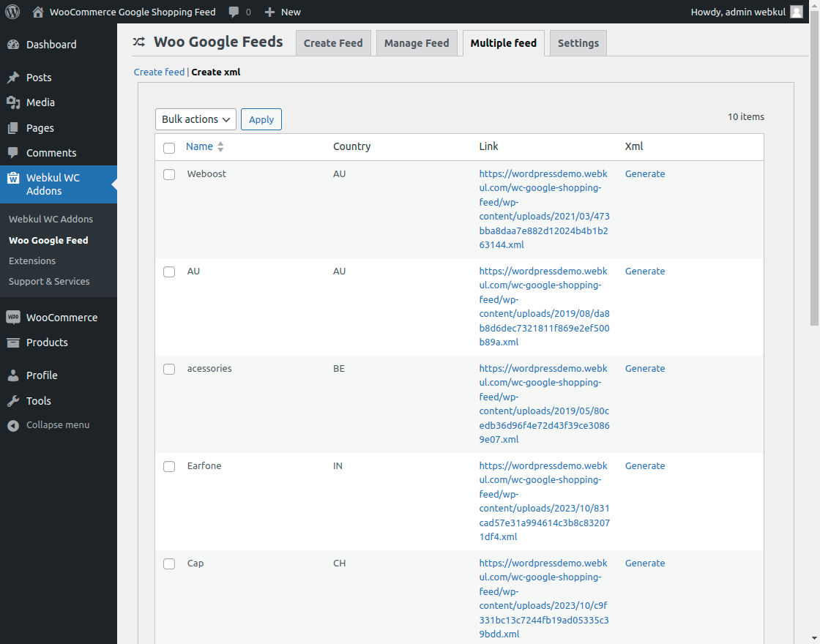
Task: Open the Bulk actions dropdown
Action: 195,119
